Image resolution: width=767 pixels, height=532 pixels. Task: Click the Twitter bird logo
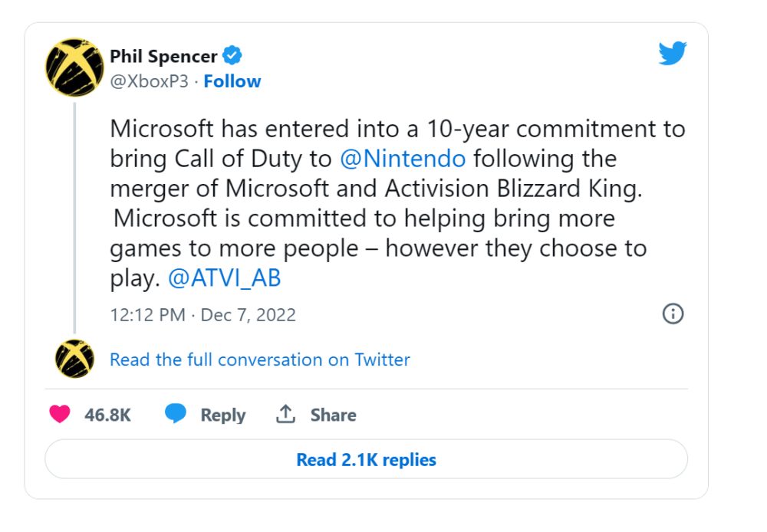673,54
